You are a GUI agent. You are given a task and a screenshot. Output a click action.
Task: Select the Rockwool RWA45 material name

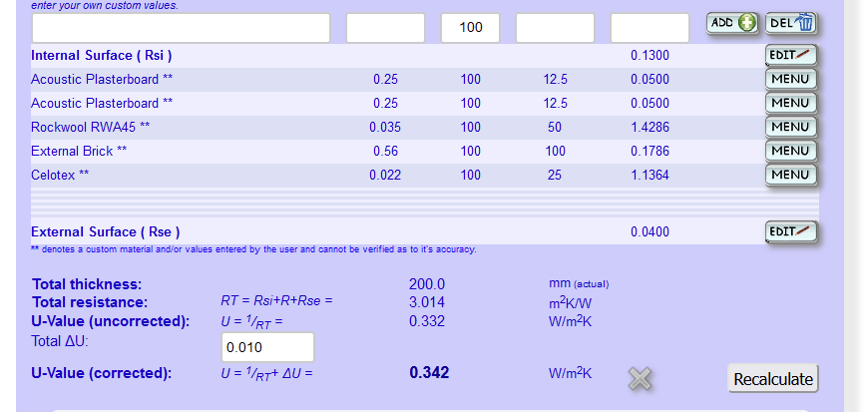91,127
